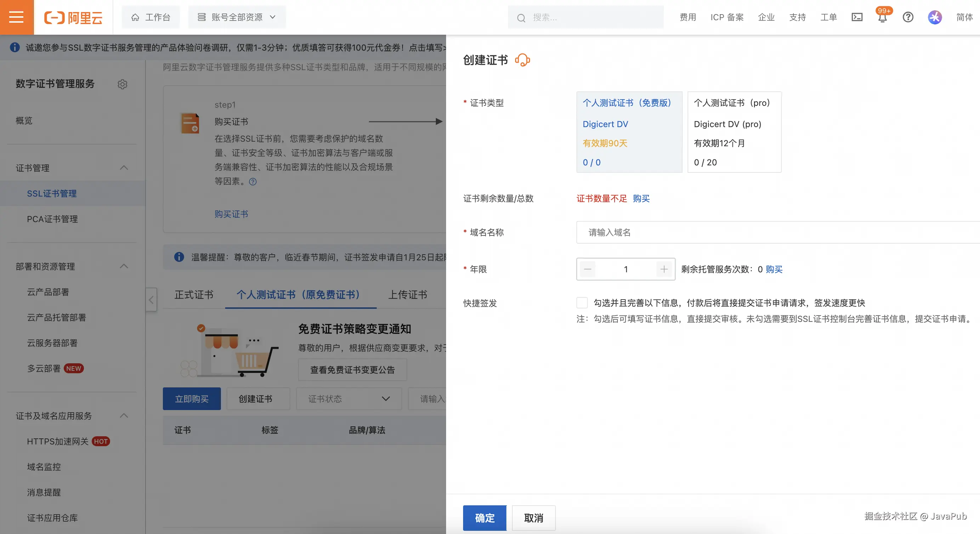
Task: Open the notifications bell icon
Action: click(x=883, y=17)
